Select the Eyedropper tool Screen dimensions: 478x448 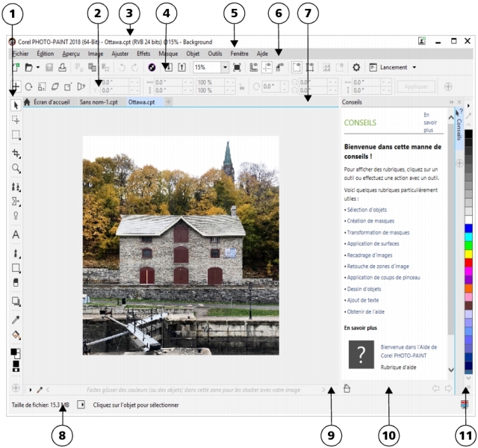coord(16,320)
